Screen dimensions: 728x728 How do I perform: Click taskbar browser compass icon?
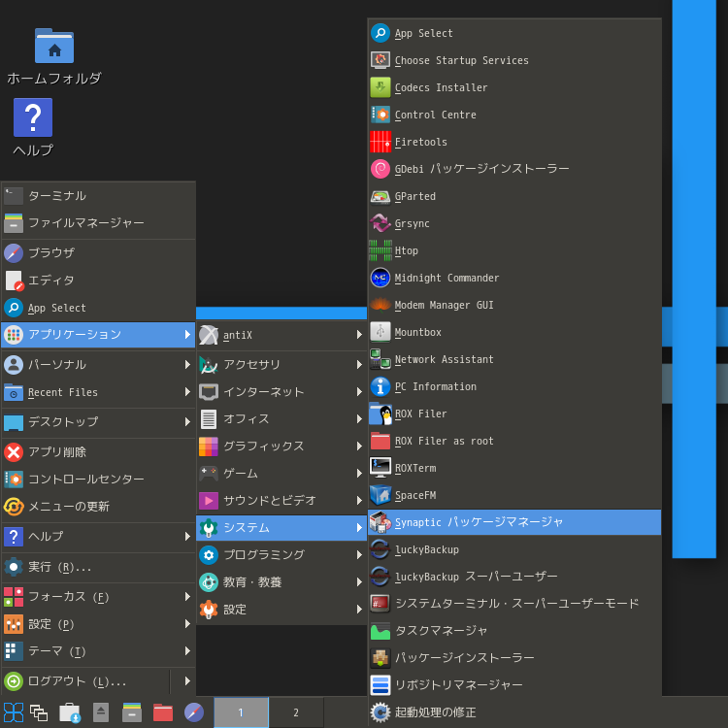(194, 712)
